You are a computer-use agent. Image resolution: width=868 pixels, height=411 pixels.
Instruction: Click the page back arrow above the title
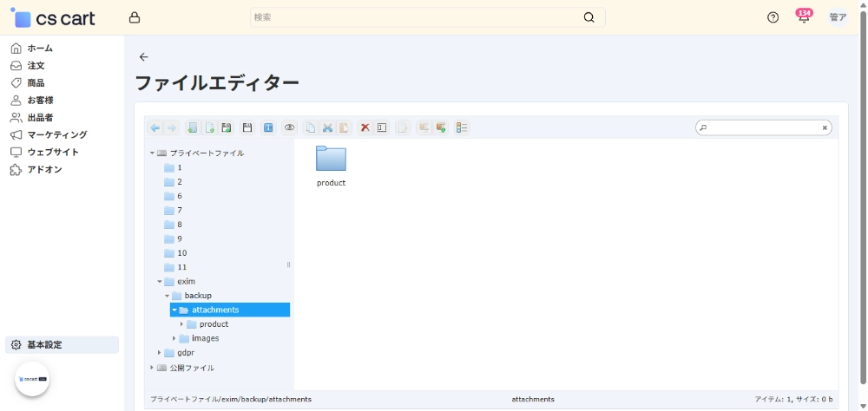point(144,57)
